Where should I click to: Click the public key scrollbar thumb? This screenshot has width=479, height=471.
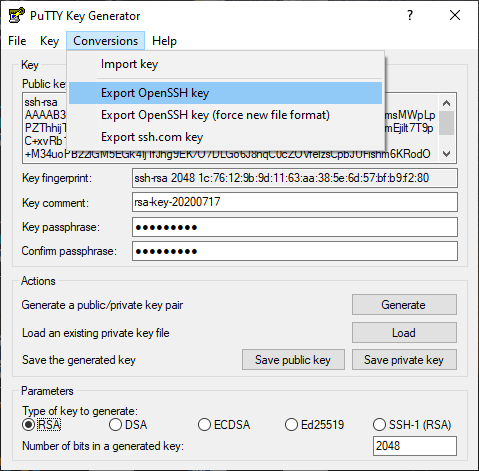pyautogui.click(x=447, y=123)
